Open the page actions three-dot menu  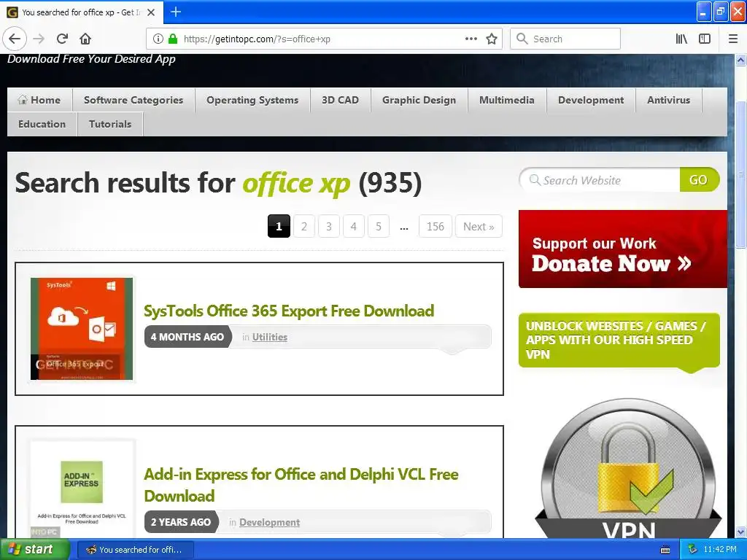point(471,39)
